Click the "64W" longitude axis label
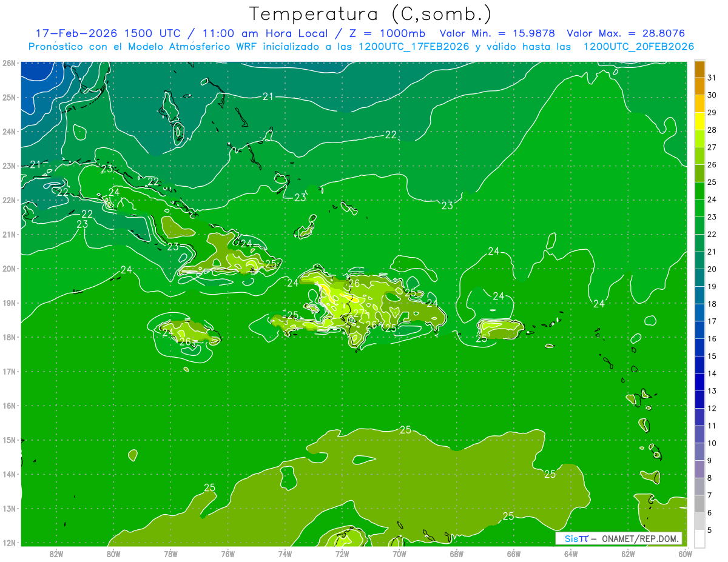Viewport: 728px width, 562px height. pyautogui.click(x=571, y=554)
